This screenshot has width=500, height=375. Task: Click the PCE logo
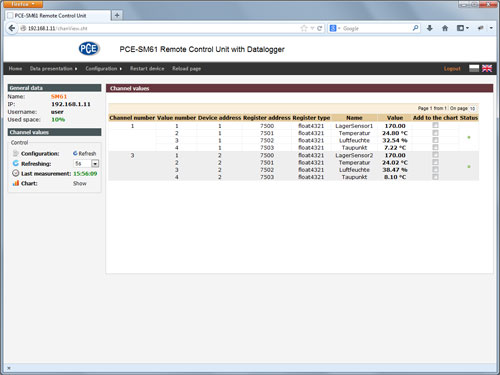(x=89, y=49)
